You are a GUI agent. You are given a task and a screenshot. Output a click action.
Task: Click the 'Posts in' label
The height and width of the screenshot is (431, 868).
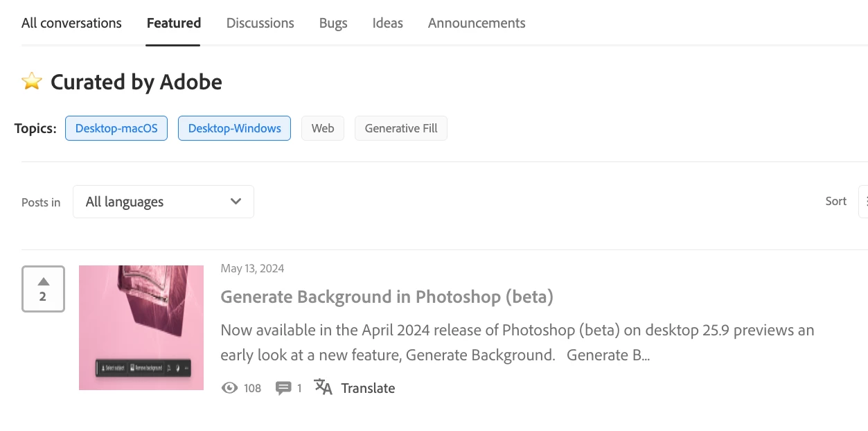pos(41,202)
